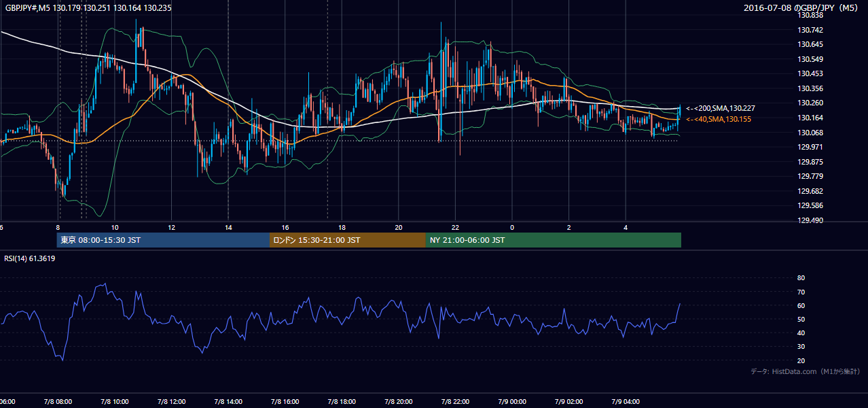Click the 200 SMA 130.227 label

(x=721, y=108)
